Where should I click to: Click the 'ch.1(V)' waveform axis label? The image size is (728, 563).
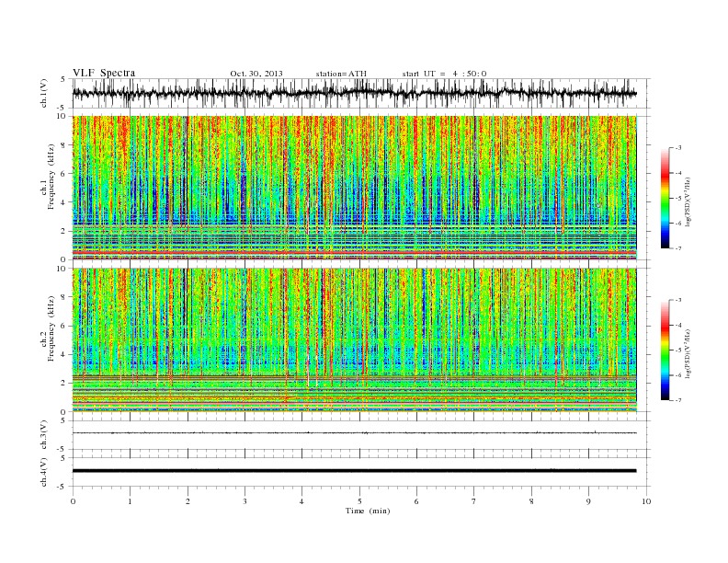click(43, 93)
